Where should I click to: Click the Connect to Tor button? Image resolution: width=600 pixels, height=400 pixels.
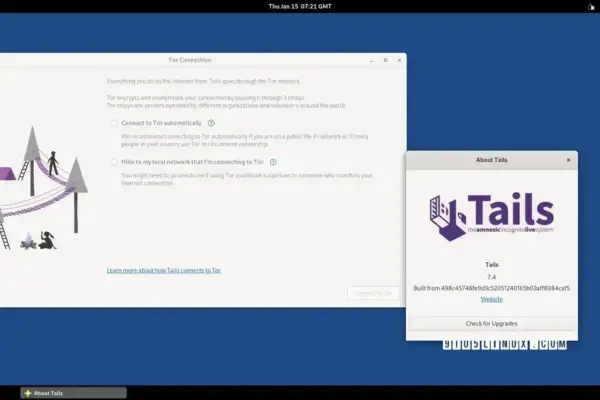tap(373, 294)
